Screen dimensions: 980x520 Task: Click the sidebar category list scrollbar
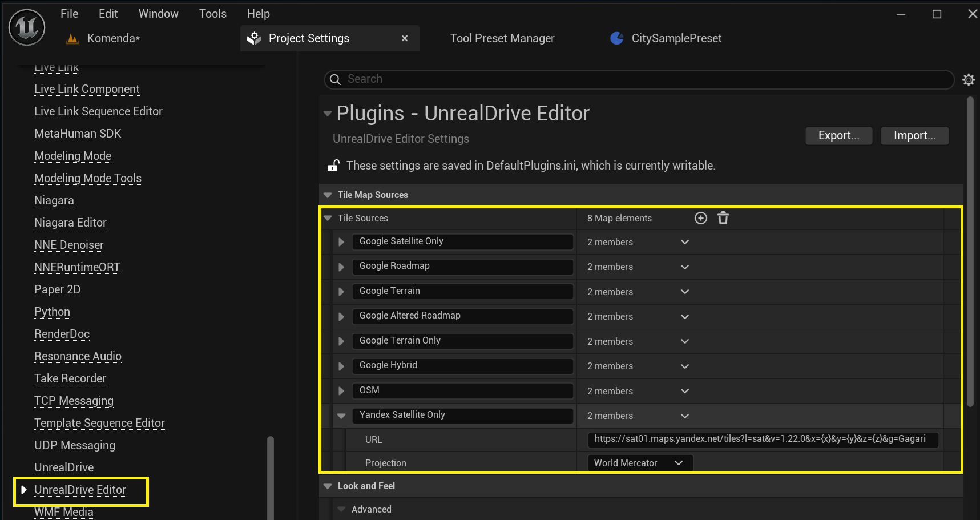pos(271,478)
